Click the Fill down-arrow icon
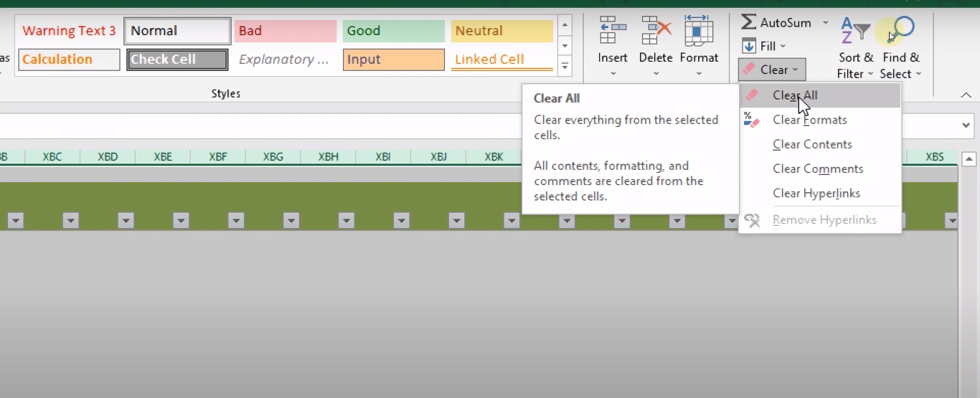 [x=749, y=46]
